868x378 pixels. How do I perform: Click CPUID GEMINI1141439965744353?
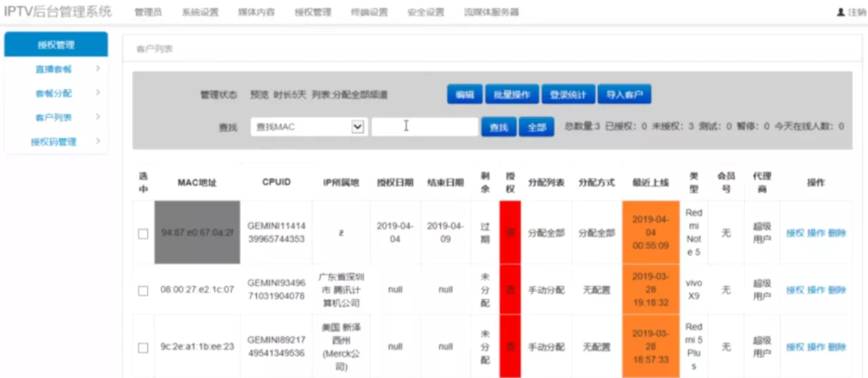pyautogui.click(x=276, y=232)
